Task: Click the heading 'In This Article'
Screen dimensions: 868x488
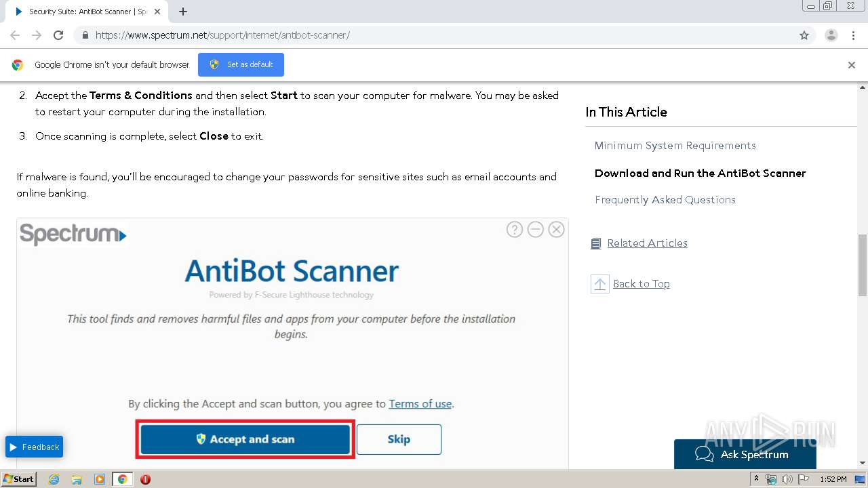Action: coord(627,113)
